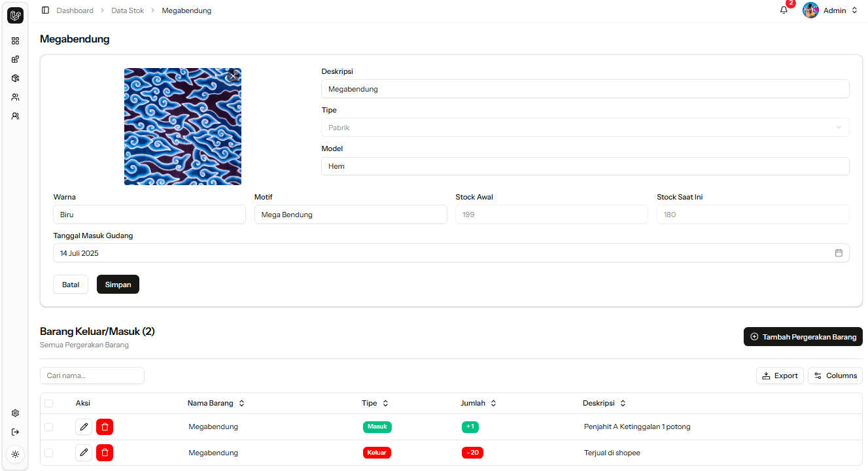The width and height of the screenshot is (868, 471).
Task: Toggle the sidebar panel icon
Action: click(x=45, y=10)
